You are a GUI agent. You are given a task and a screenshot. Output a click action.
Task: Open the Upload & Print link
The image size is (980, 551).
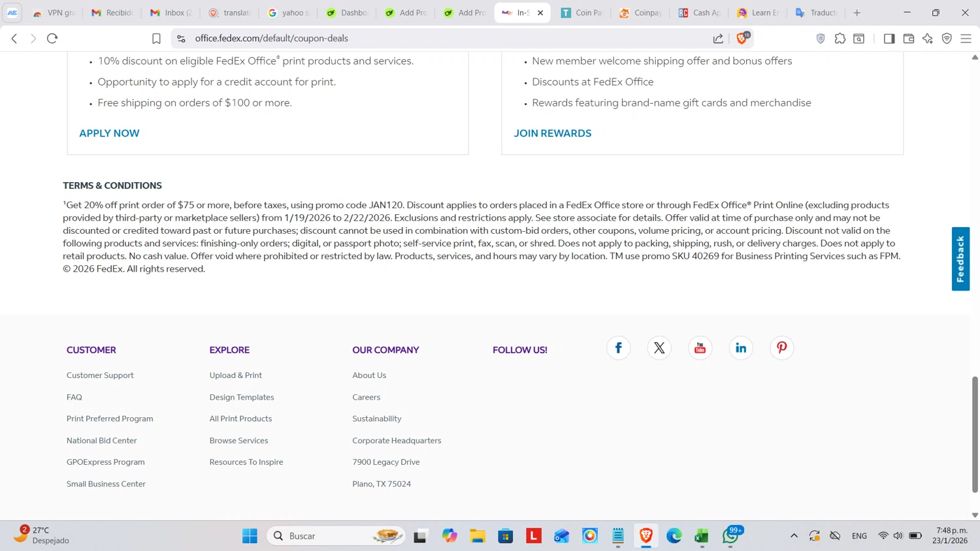pyautogui.click(x=236, y=375)
